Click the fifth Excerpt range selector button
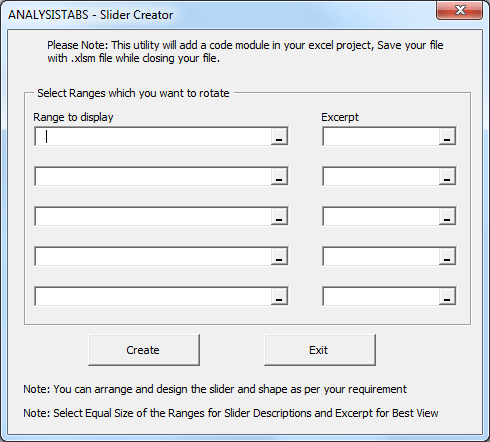 tap(447, 296)
